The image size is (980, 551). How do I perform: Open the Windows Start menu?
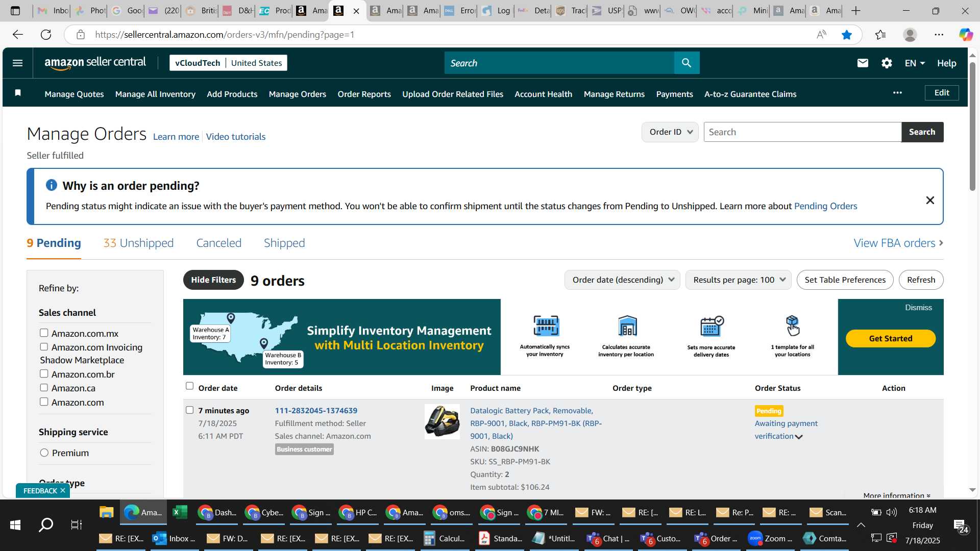15,525
